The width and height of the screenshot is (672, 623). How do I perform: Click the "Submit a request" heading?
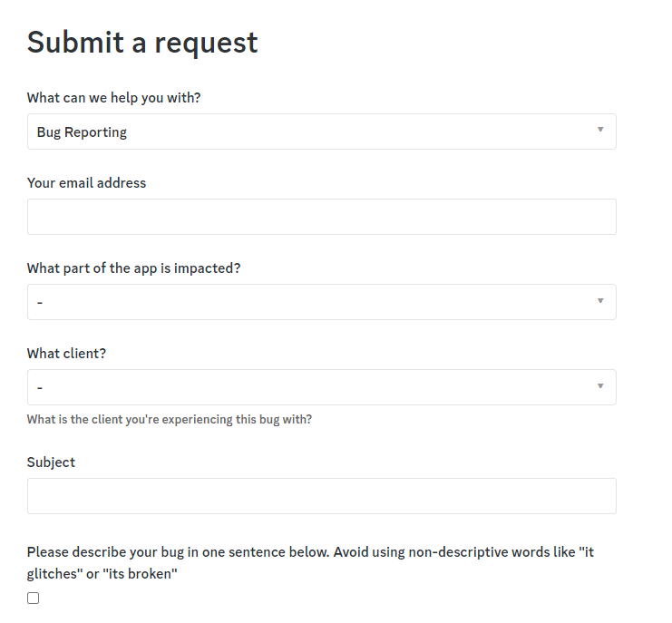142,43
